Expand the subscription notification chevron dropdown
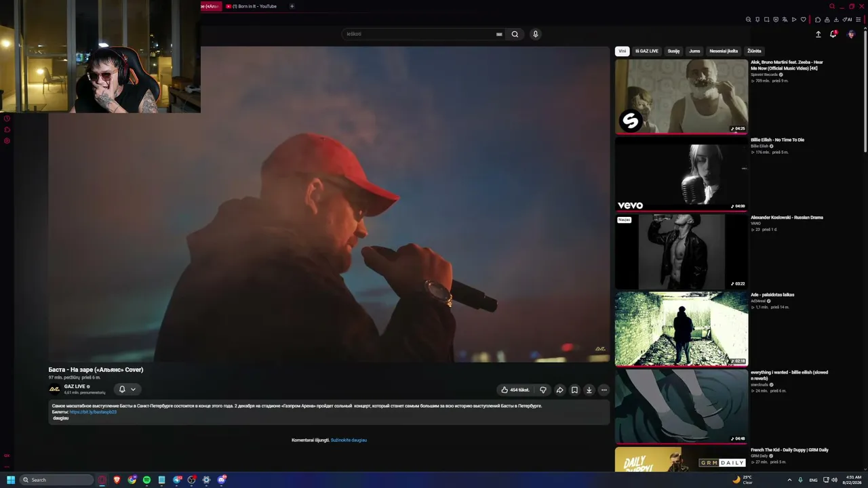This screenshot has width=868, height=488. click(x=133, y=389)
